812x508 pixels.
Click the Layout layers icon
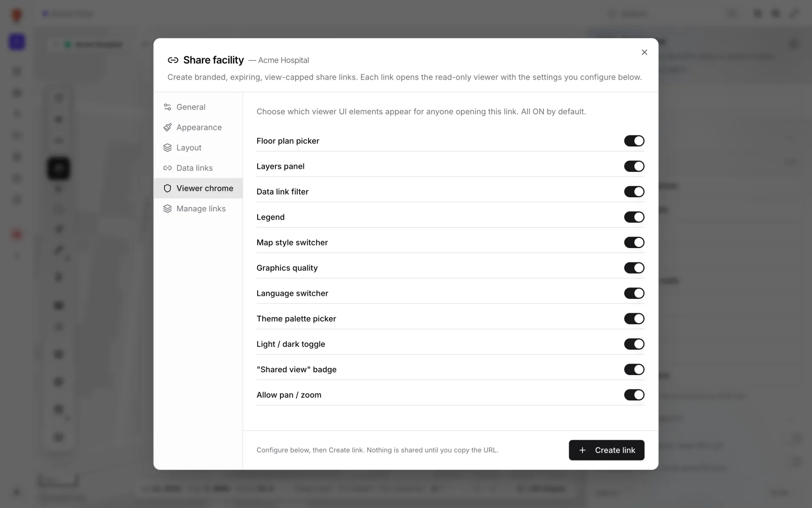click(x=167, y=148)
